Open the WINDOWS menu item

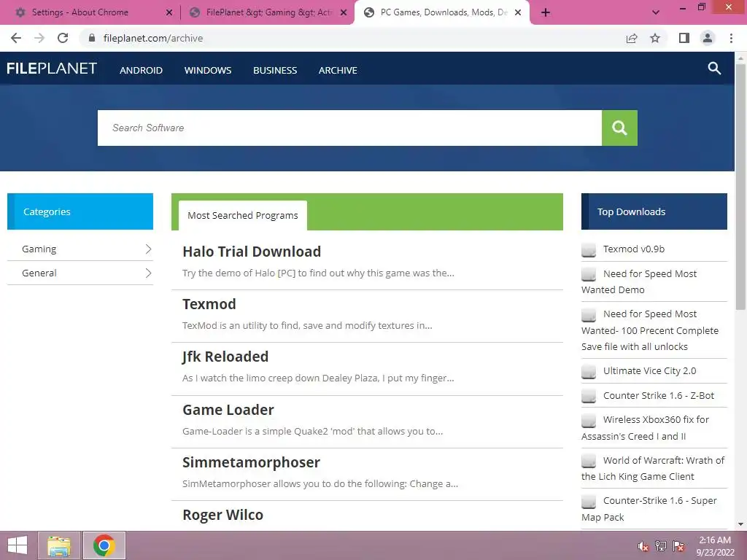point(208,71)
